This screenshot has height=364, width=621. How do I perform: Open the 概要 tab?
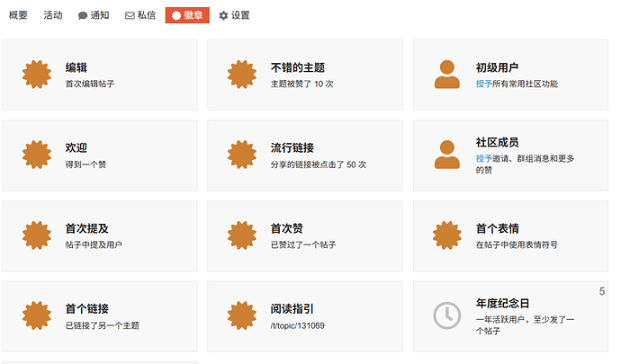point(18,15)
